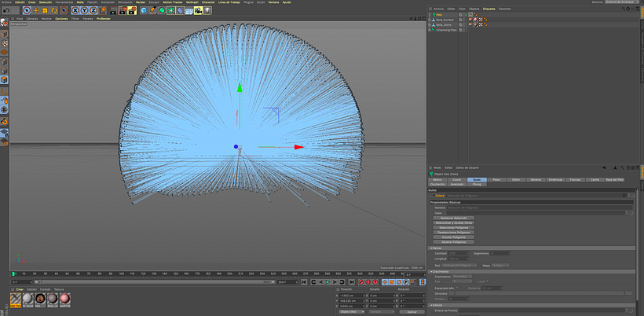Viewport: 644px width, 316px height.
Task: Open viewport Opciones menu
Action: (61, 19)
